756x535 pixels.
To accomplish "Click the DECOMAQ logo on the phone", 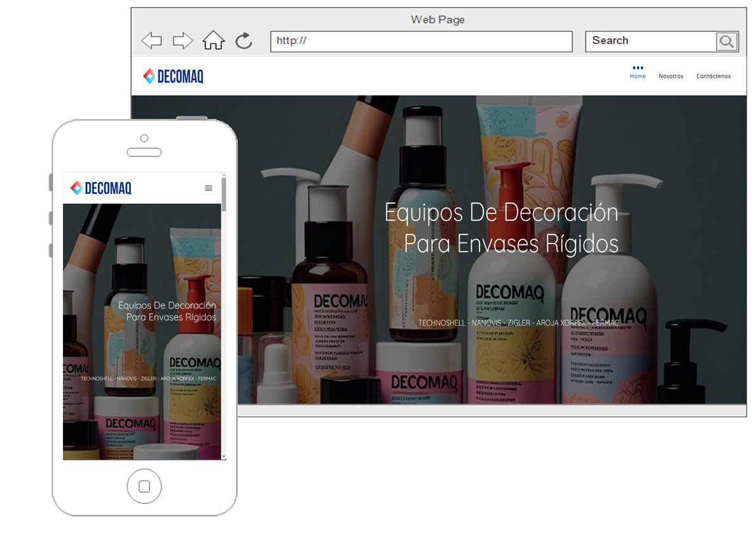I will 100,188.
